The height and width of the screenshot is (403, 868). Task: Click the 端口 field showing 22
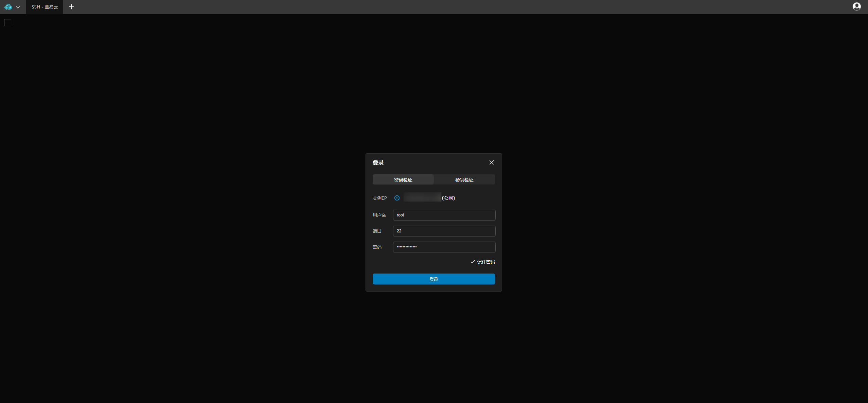444,231
